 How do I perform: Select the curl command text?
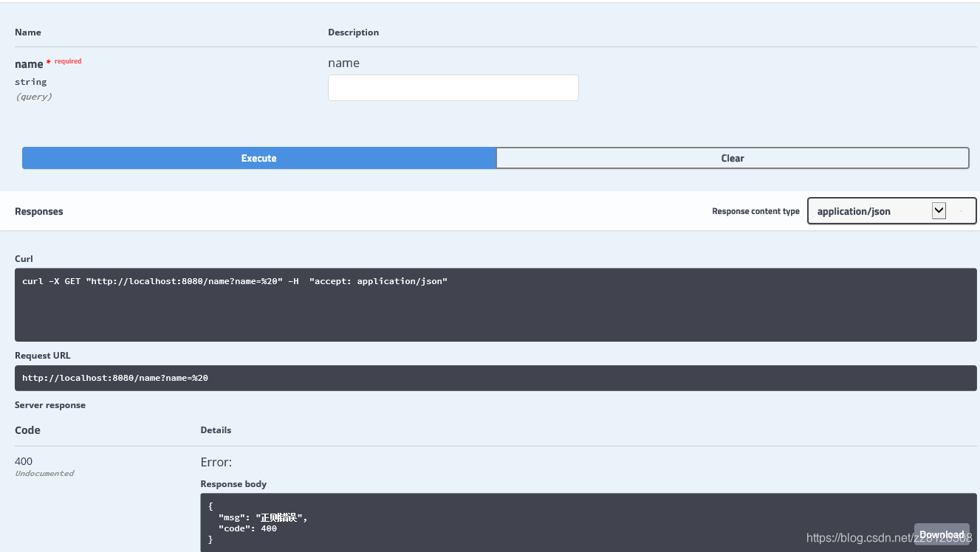[x=235, y=281]
